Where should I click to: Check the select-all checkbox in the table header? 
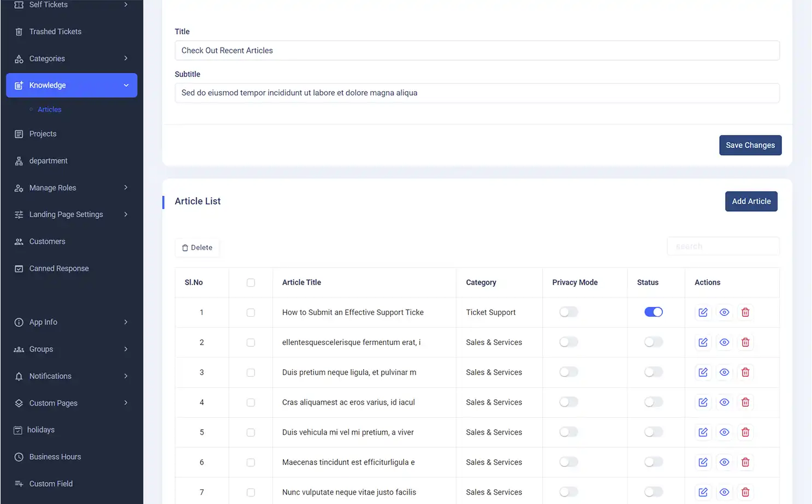tap(251, 282)
